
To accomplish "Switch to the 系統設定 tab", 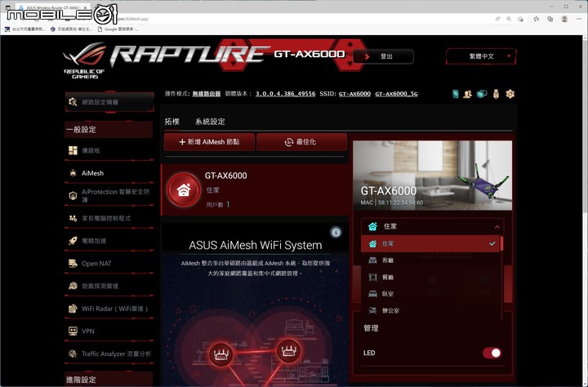I will [210, 122].
